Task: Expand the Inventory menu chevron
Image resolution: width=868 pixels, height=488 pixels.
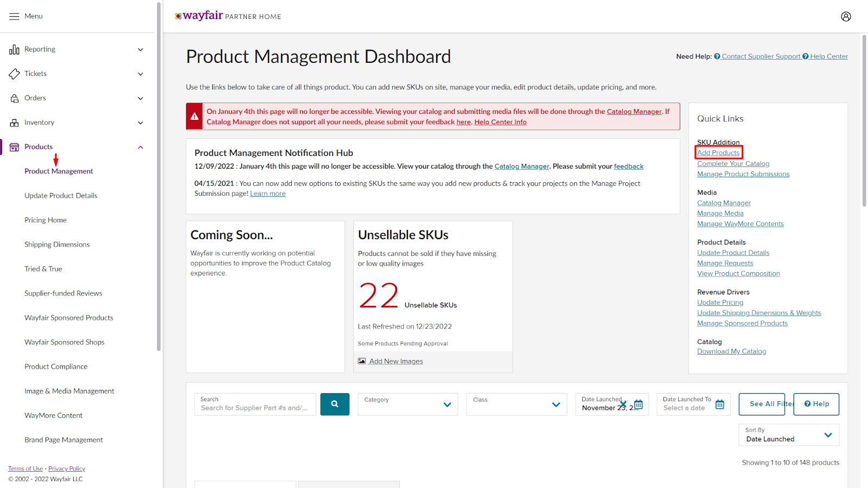Action: [141, 123]
